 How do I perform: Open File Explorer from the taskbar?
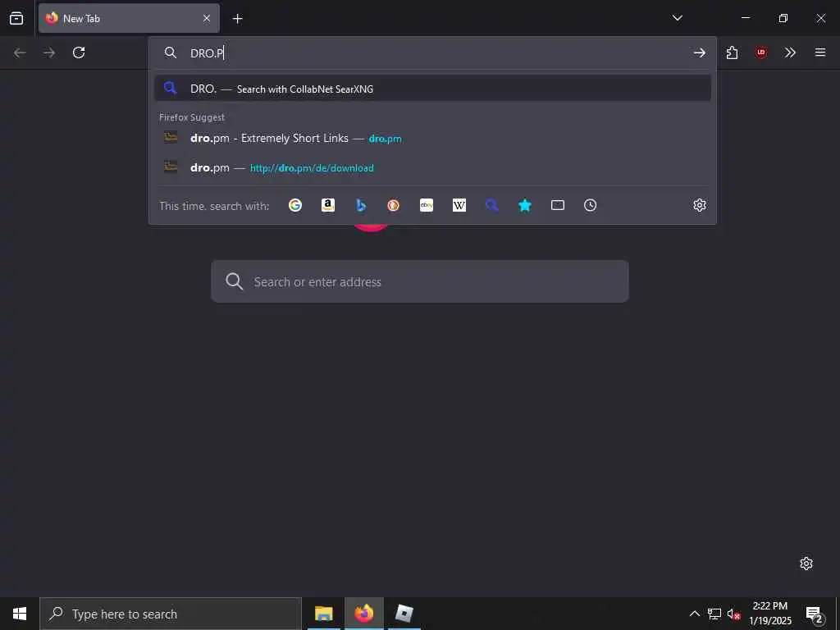(x=323, y=614)
